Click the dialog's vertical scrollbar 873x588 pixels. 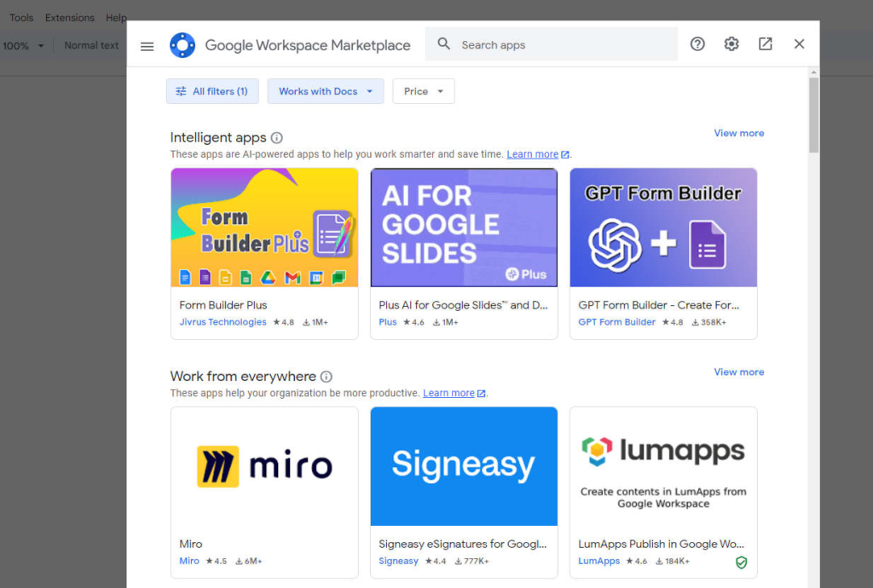coord(813,115)
